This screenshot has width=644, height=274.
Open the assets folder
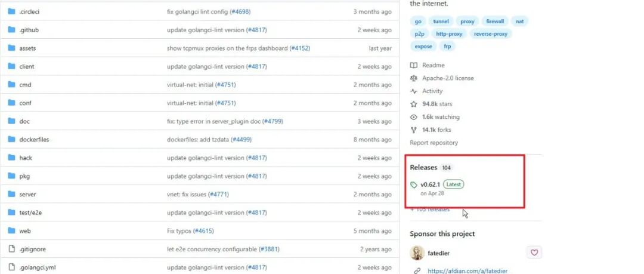click(27, 48)
